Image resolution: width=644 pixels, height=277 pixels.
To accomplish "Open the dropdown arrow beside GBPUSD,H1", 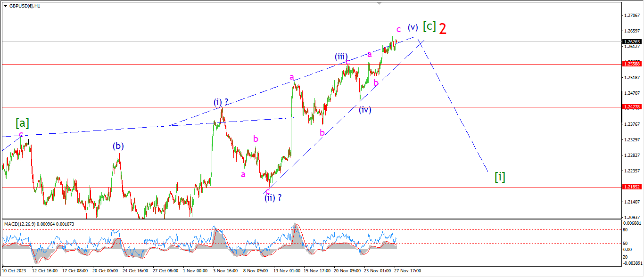I will coord(5,6).
